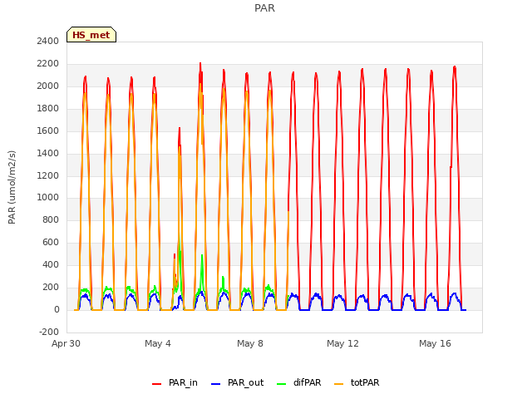Click the orange totPAR legend color marker
This screenshot has width=532, height=399.
pyautogui.click(x=338, y=384)
